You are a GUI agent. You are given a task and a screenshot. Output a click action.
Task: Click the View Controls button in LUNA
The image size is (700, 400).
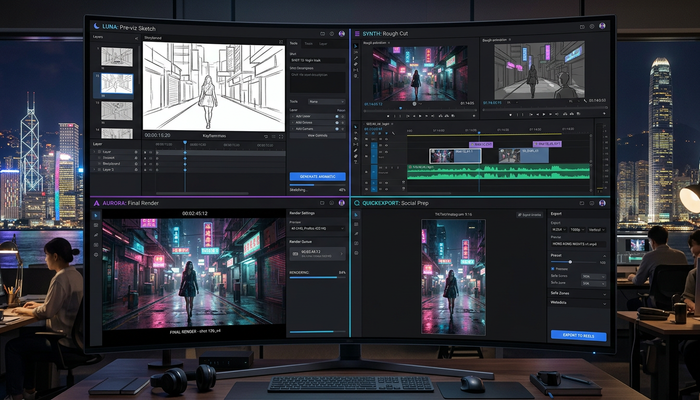(317, 135)
